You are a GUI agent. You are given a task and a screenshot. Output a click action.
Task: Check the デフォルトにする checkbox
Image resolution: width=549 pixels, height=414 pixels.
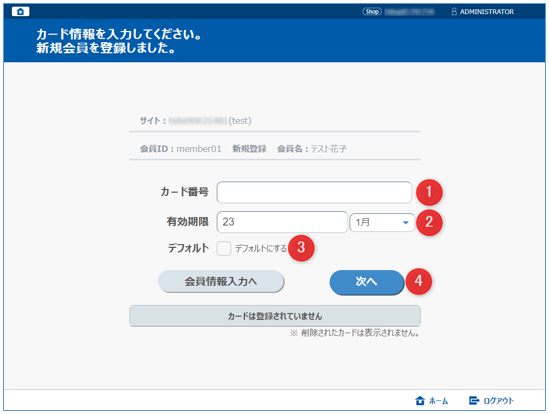click(223, 248)
